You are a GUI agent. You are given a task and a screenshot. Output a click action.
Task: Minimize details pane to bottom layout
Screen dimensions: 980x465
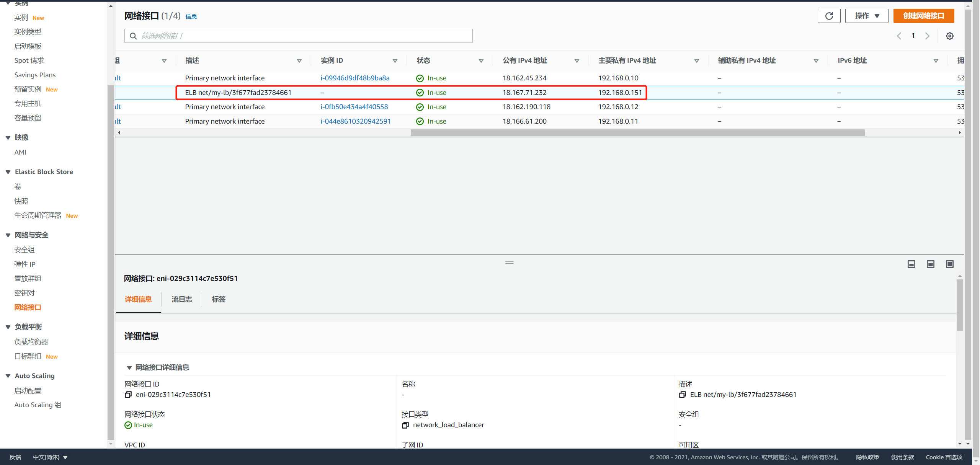click(911, 264)
